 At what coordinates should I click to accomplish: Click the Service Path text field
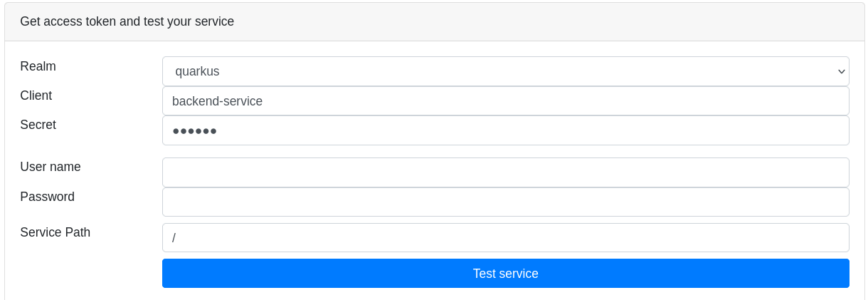505,237
